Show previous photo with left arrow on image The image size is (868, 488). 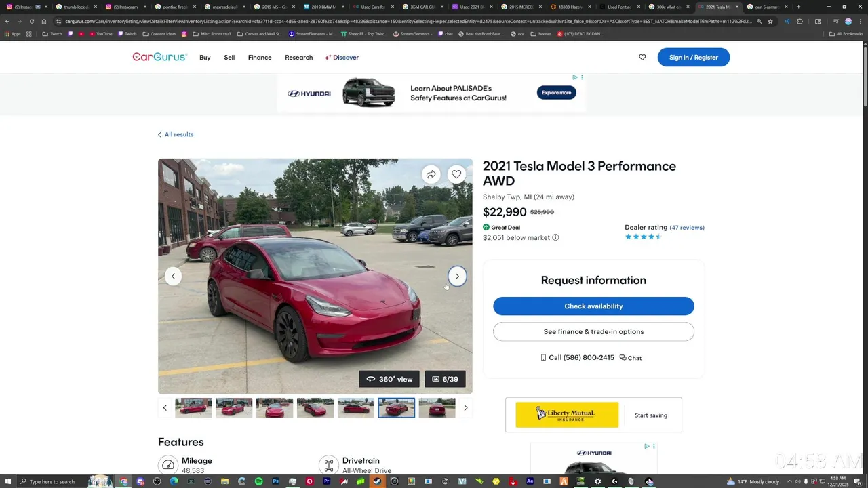pyautogui.click(x=173, y=276)
